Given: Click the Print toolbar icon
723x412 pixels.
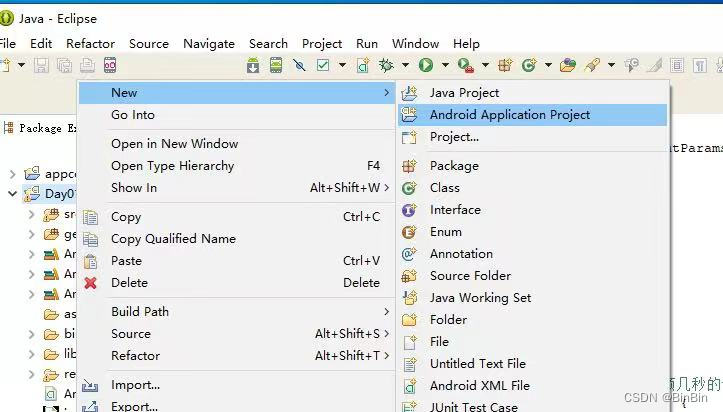Looking at the screenshot, I should [x=87, y=65].
